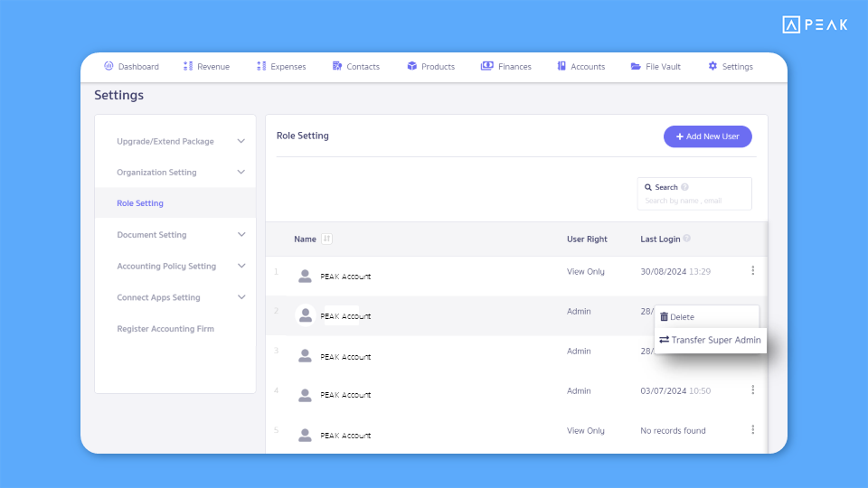Select Accounting Policy Setting label

(x=166, y=266)
